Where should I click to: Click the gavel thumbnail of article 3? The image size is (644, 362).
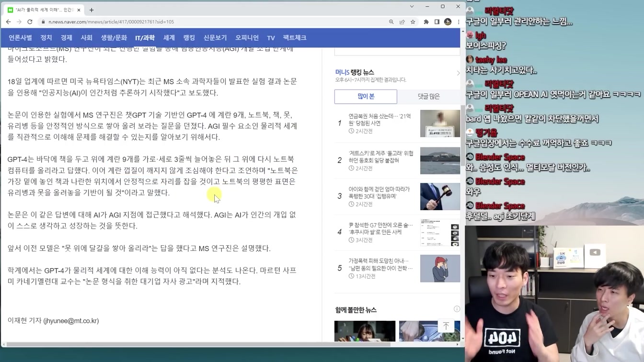[440, 196]
